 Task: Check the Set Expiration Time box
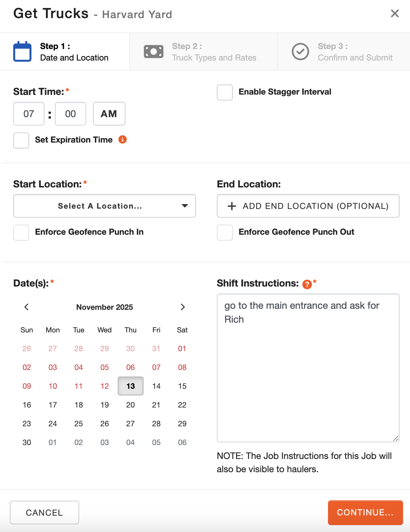pyautogui.click(x=21, y=140)
